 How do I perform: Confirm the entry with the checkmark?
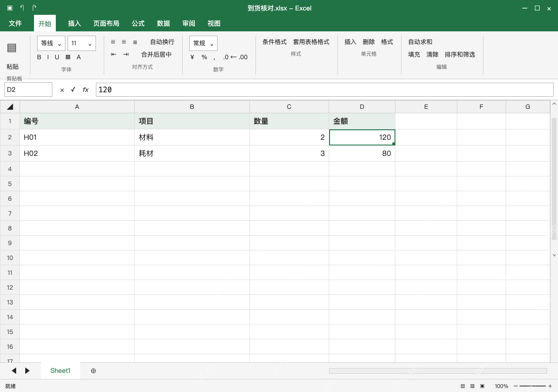(x=73, y=90)
